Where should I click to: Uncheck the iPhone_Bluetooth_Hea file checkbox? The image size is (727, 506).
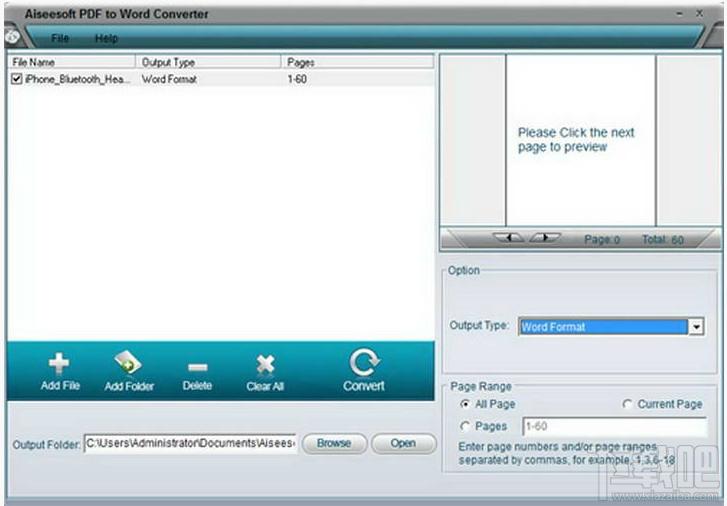tap(17, 79)
